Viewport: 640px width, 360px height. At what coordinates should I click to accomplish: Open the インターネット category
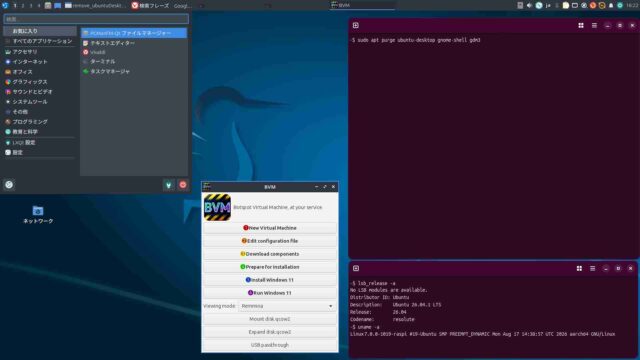tap(40, 62)
